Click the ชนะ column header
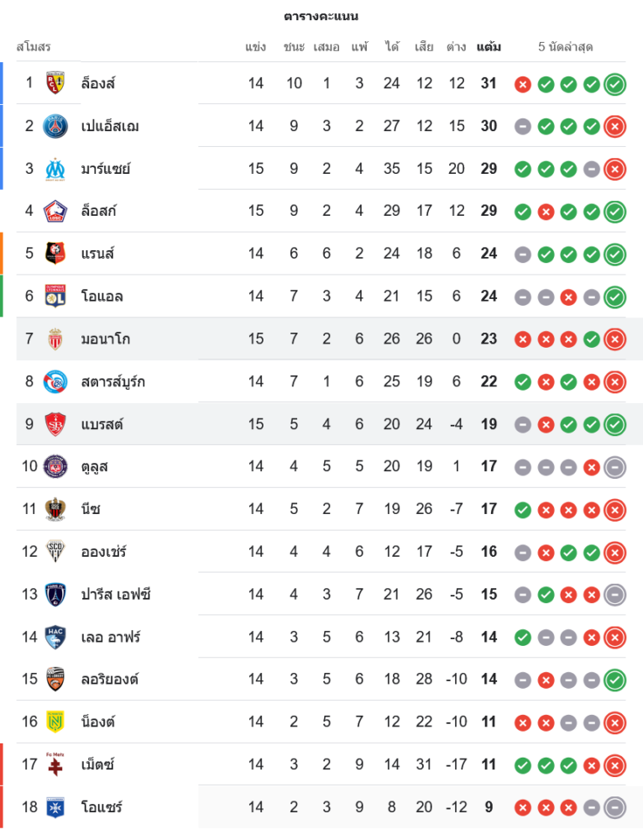Viewport: 643px width, 840px height. pyautogui.click(x=294, y=47)
